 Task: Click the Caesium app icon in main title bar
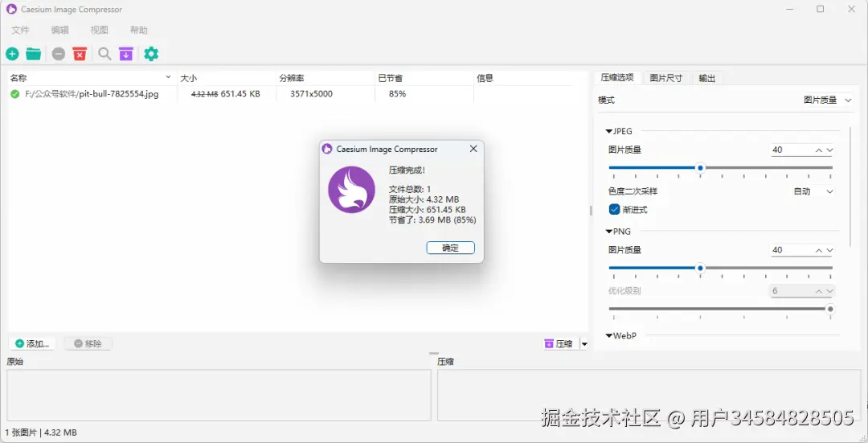(x=11, y=9)
